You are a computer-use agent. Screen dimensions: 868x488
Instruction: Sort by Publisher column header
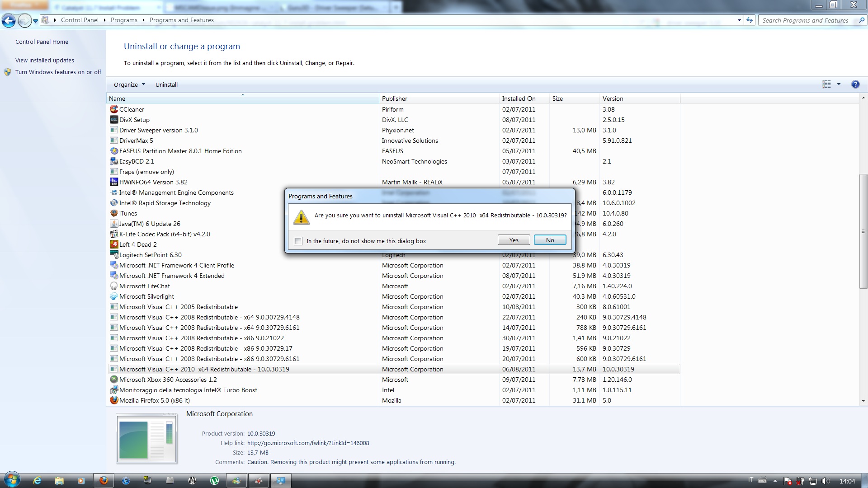439,99
